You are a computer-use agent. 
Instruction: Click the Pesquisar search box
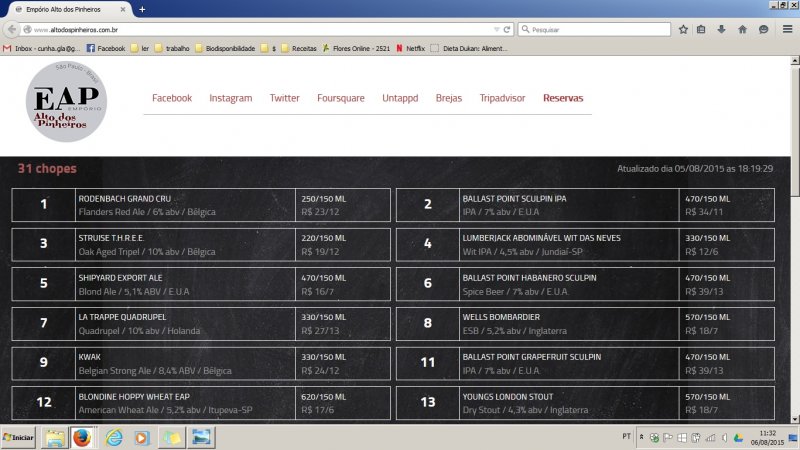point(594,30)
